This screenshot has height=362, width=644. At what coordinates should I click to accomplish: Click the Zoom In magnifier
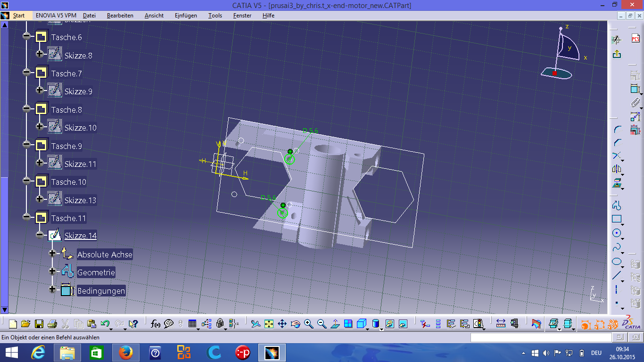point(309,324)
